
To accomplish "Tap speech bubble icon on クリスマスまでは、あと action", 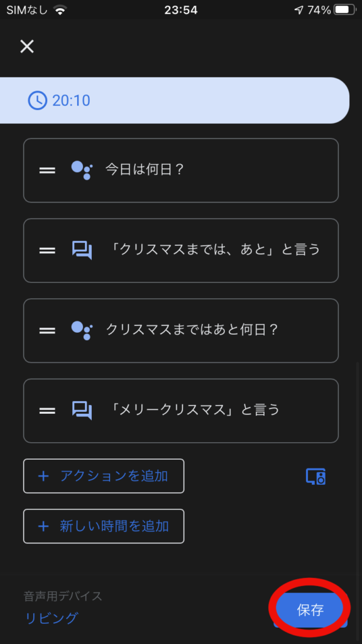I will [82, 250].
